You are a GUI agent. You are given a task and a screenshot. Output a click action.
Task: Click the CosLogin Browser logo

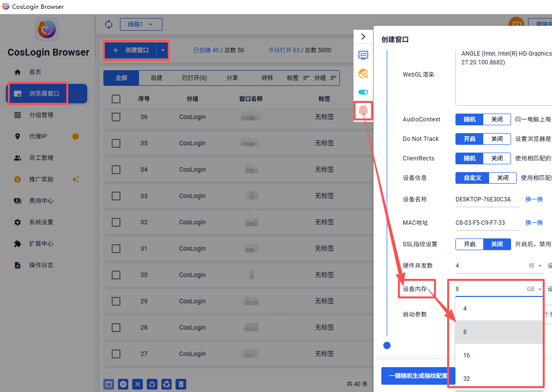pyautogui.click(x=47, y=30)
